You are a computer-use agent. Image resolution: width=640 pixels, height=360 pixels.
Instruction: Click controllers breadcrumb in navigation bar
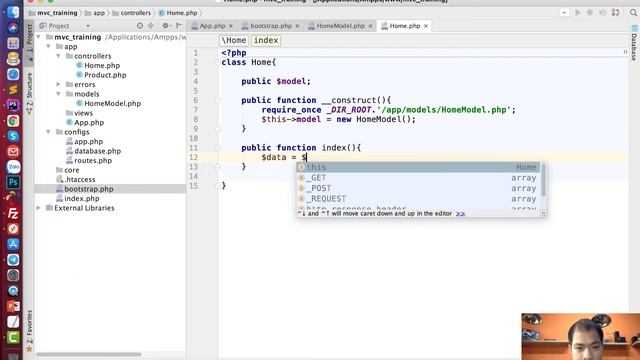[x=131, y=13]
